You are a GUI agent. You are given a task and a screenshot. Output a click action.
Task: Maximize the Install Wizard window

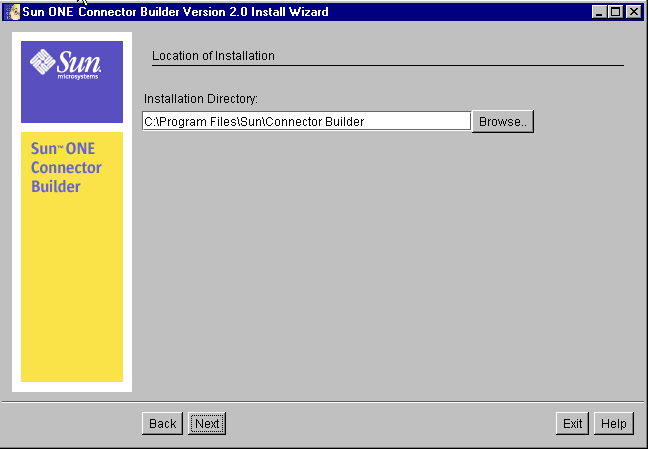pos(616,12)
